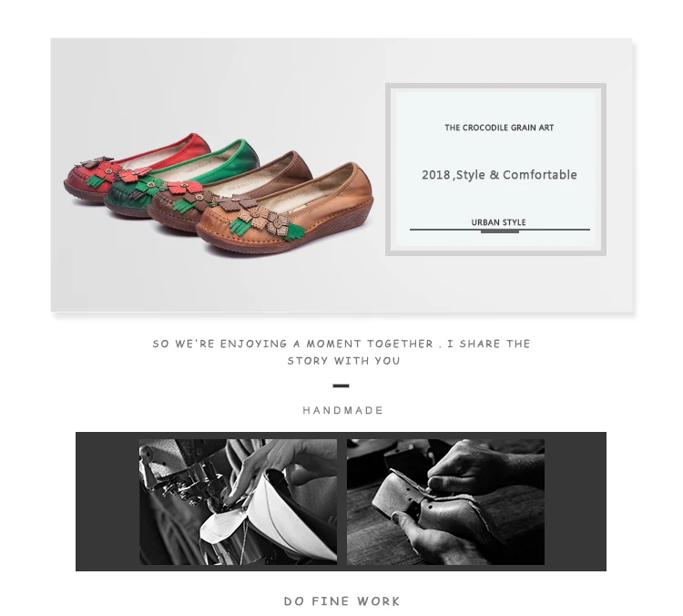This screenshot has height=616, width=683.
Task: Click the short black divider dash
Action: [341, 385]
